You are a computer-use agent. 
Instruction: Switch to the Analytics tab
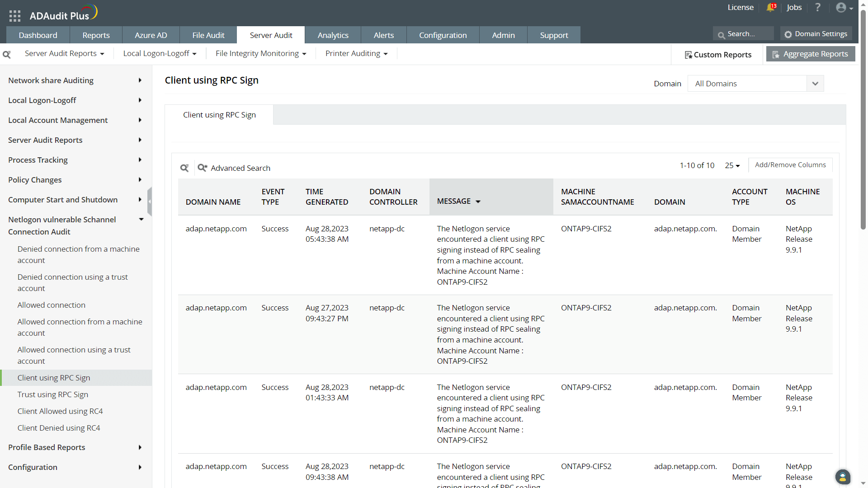coord(333,35)
